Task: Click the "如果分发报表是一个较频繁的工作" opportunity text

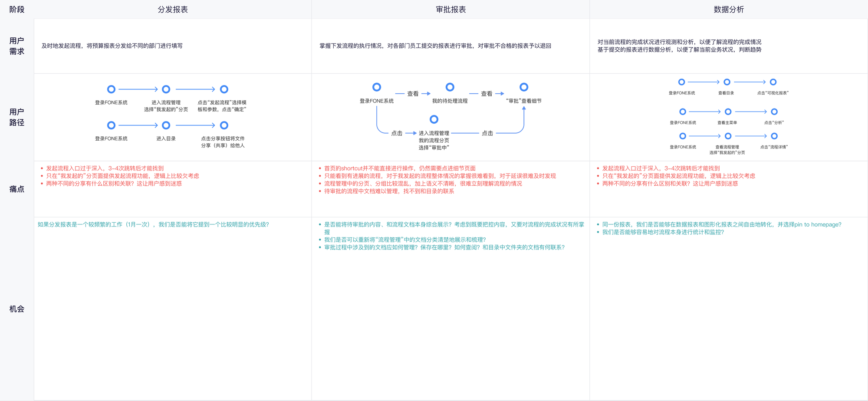Action: pos(153,225)
